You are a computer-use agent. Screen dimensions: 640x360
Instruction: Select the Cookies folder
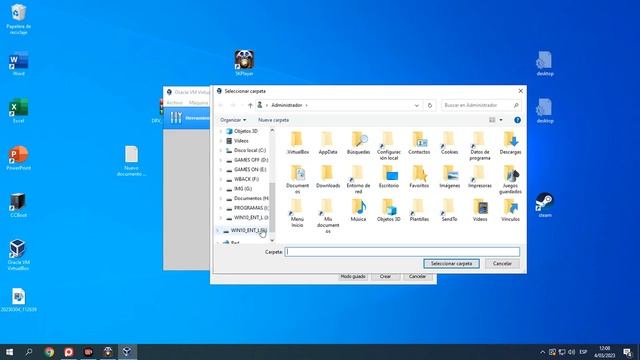(449, 142)
